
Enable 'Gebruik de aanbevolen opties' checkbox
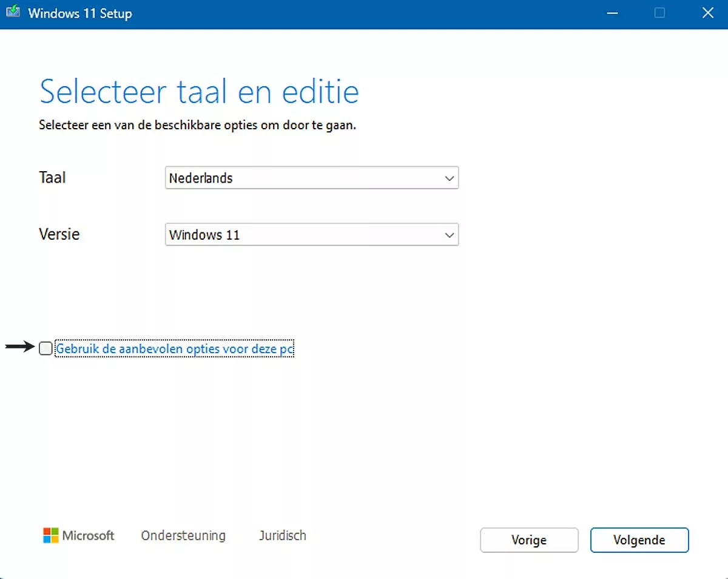(45, 348)
